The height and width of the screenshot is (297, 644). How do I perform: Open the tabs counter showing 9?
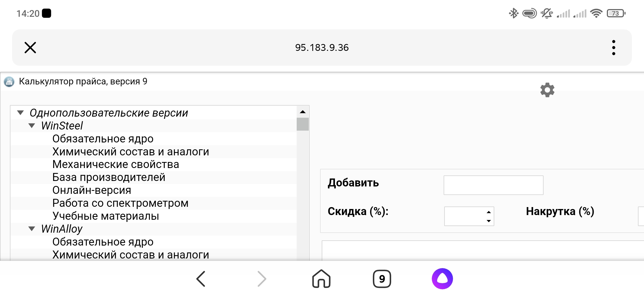382,279
